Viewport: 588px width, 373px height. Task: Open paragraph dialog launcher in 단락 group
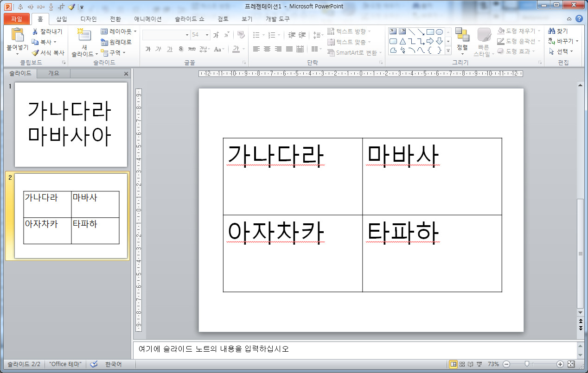pos(381,62)
